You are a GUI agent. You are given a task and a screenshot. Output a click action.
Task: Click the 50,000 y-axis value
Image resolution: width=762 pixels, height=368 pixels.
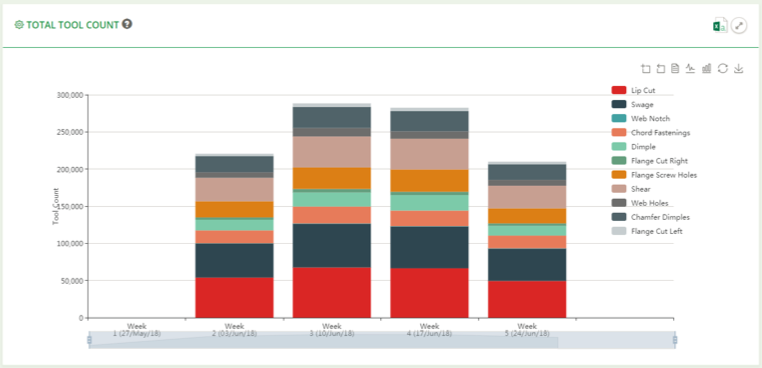[72, 280]
